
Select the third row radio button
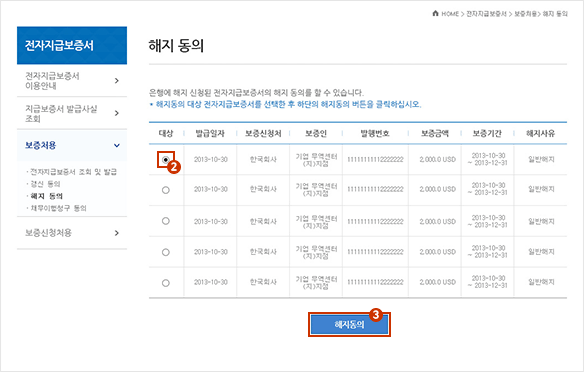[x=166, y=221]
